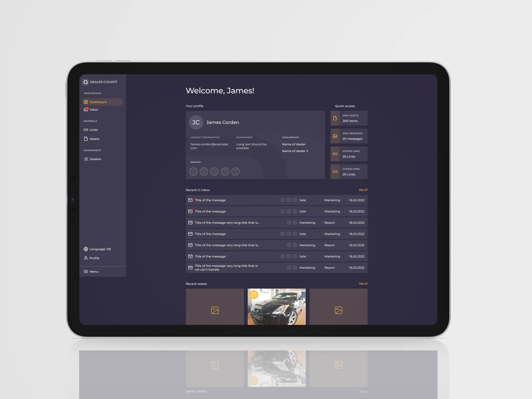The width and height of the screenshot is (532, 399).
Task: Click first inbox message title row
Action: pos(210,200)
